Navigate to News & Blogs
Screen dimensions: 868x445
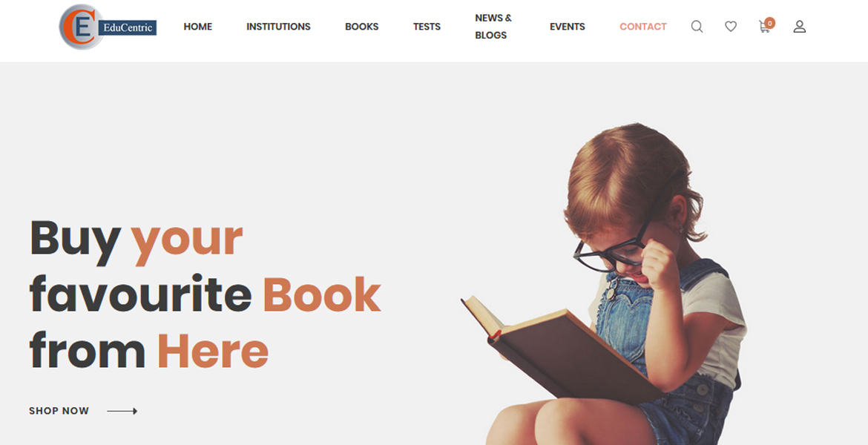(493, 27)
